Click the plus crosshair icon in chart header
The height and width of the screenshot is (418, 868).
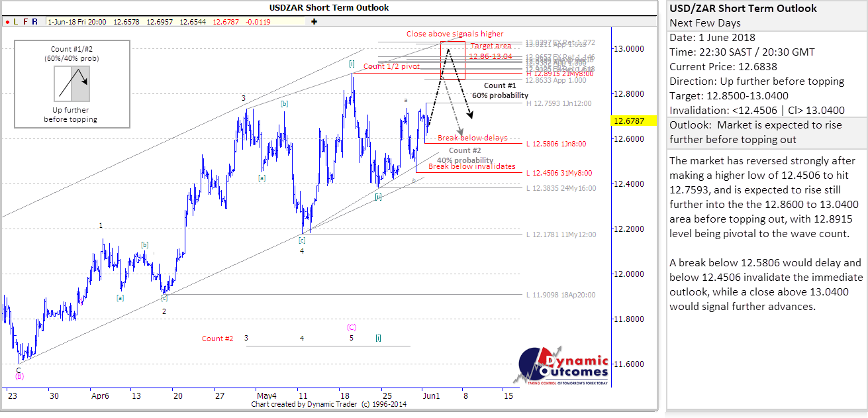[314, 21]
